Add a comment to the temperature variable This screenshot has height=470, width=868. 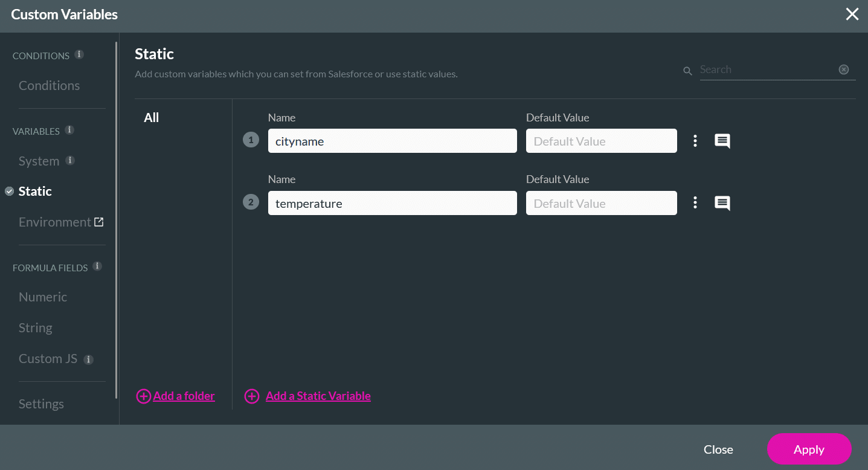[x=722, y=202]
